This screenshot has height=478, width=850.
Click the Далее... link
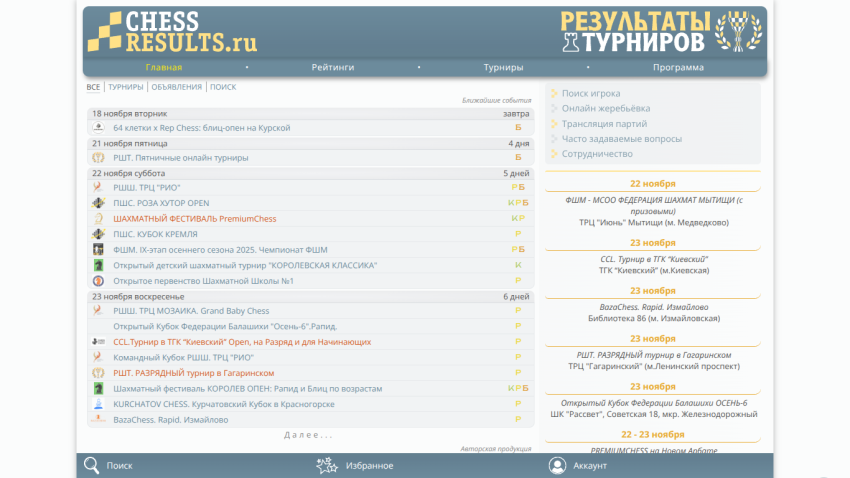[308, 435]
